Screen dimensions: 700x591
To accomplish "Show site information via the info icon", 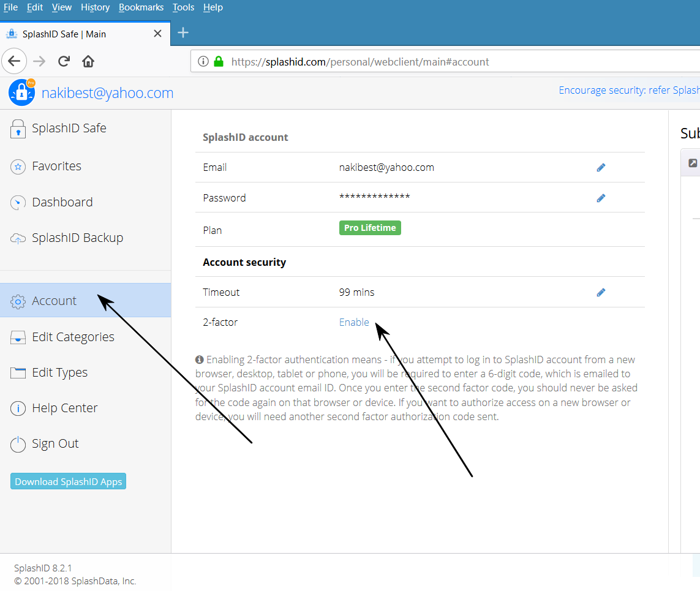I will pyautogui.click(x=203, y=61).
